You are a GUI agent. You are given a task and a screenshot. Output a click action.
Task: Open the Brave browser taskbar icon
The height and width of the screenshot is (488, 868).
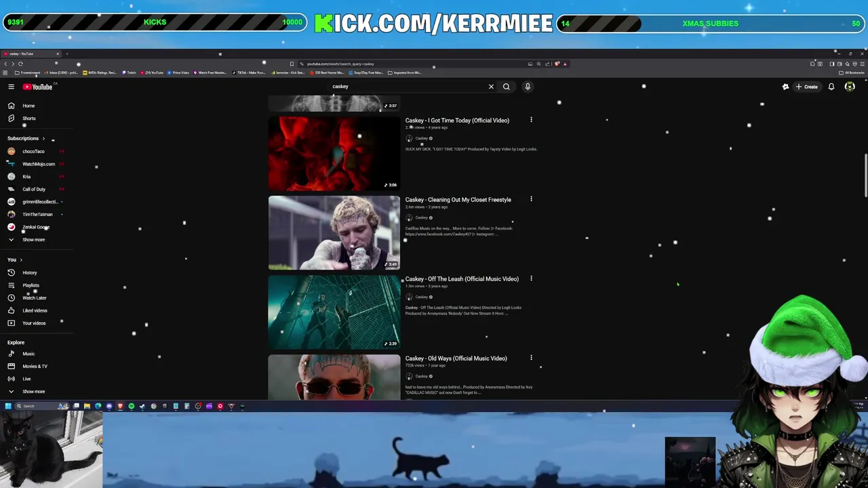pyautogui.click(x=120, y=406)
